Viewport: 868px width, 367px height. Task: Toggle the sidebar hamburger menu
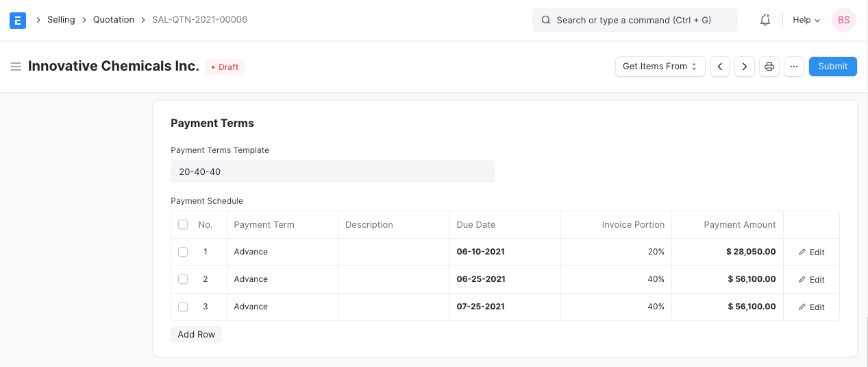[x=16, y=67]
